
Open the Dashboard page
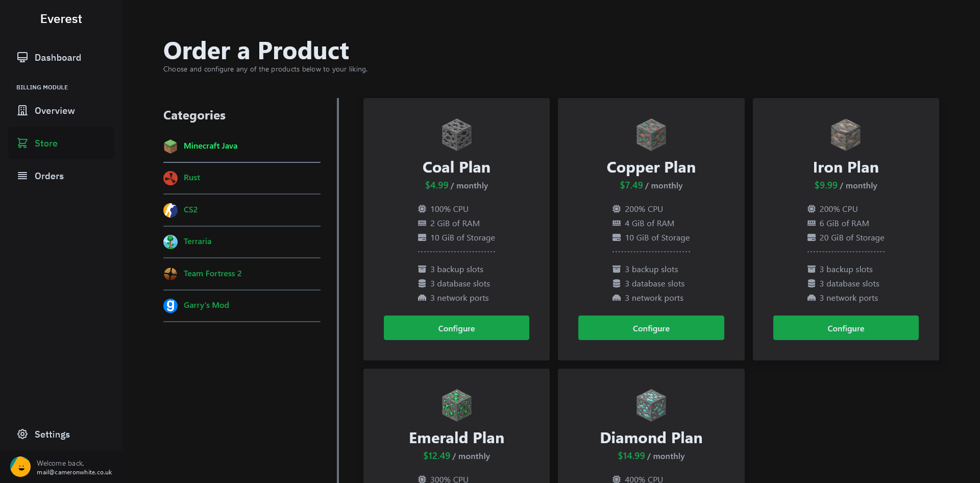coord(61,57)
